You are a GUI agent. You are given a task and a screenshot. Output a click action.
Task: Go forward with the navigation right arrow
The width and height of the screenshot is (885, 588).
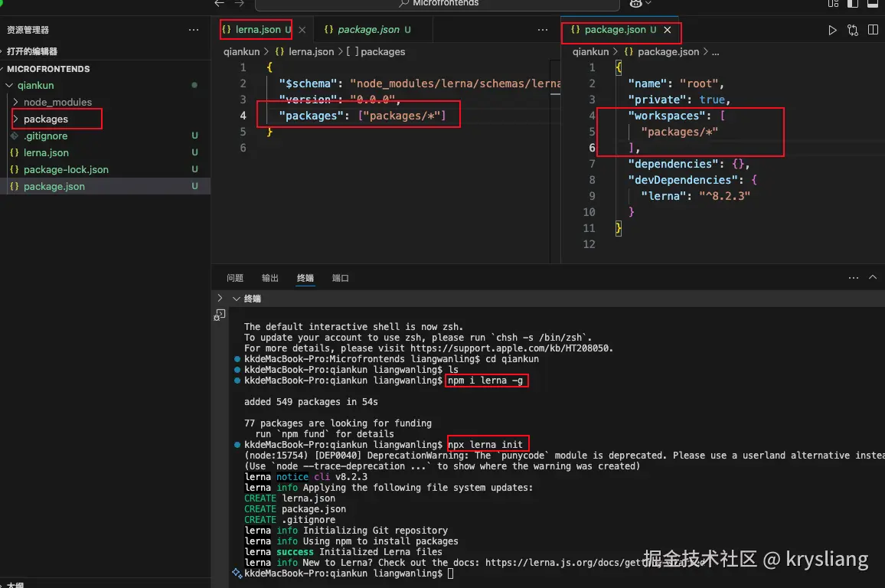[x=240, y=3]
